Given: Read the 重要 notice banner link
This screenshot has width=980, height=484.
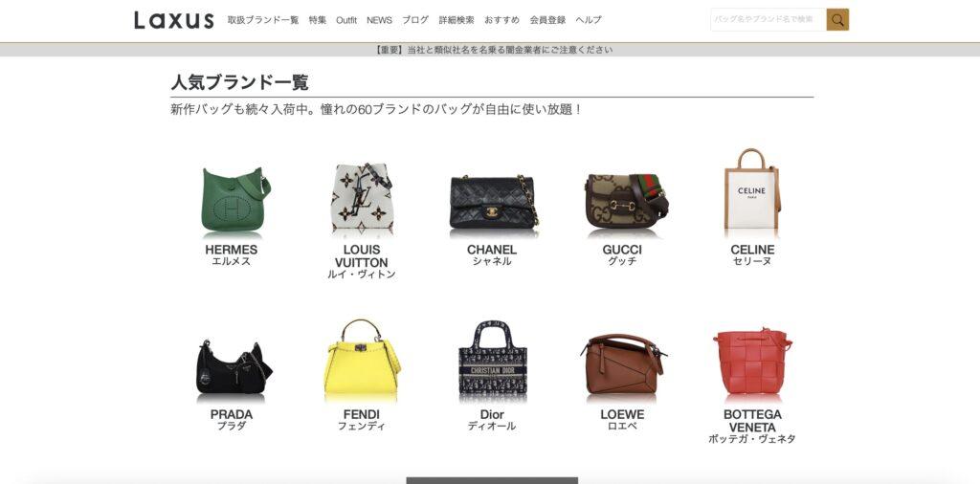Looking at the screenshot, I should pos(493,50).
